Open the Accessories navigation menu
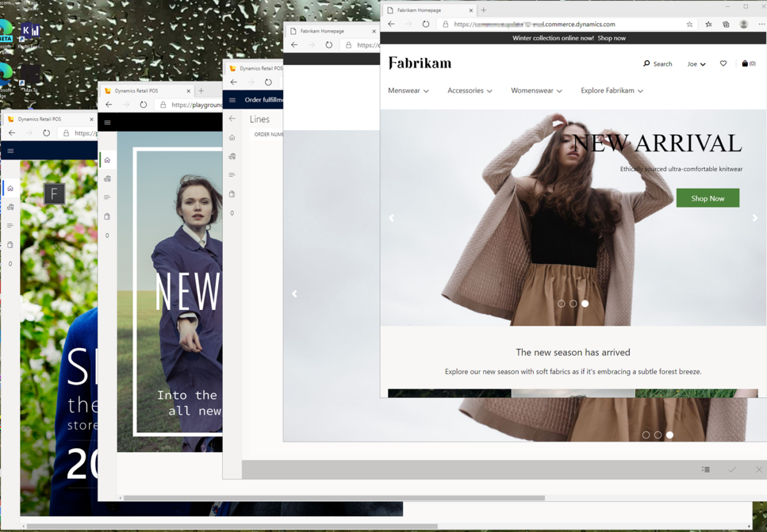767x532 pixels. pyautogui.click(x=470, y=91)
